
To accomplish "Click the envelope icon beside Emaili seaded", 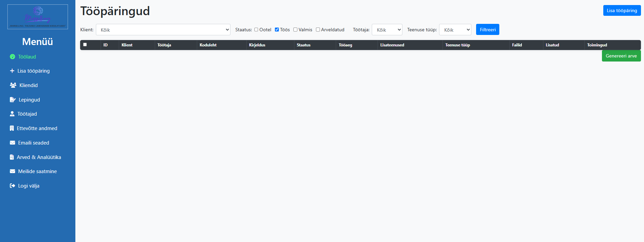I will coord(12,143).
